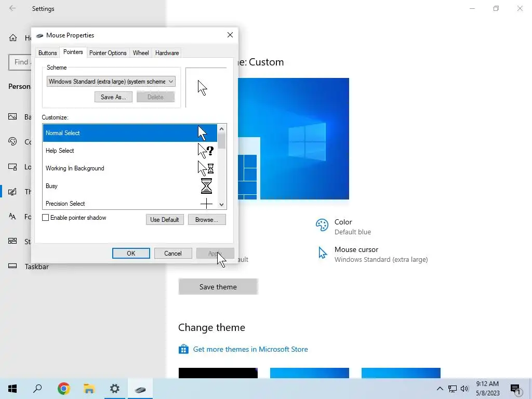Screen dimensions: 532x399
Task: Click the Customize list scrollbar thumb
Action: (221, 141)
